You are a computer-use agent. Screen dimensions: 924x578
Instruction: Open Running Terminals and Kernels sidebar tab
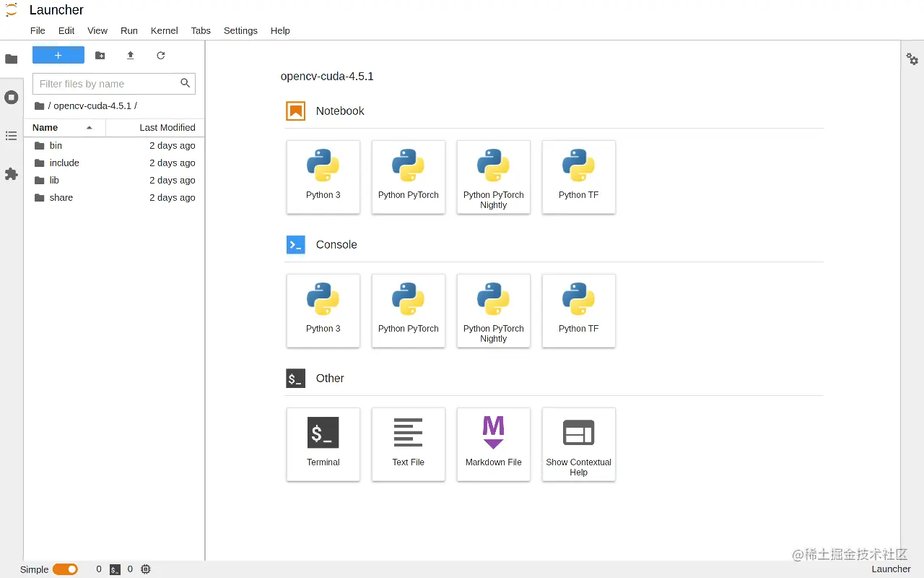pyautogui.click(x=12, y=97)
